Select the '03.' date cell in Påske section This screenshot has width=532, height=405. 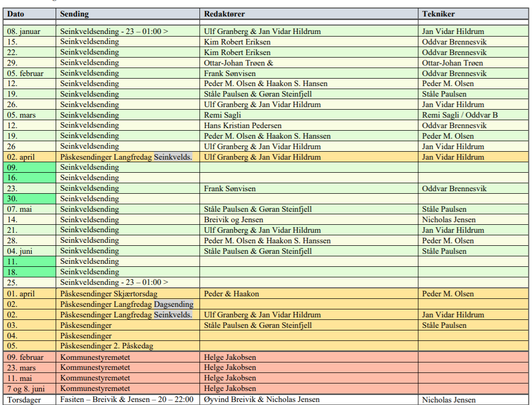(x=30, y=325)
